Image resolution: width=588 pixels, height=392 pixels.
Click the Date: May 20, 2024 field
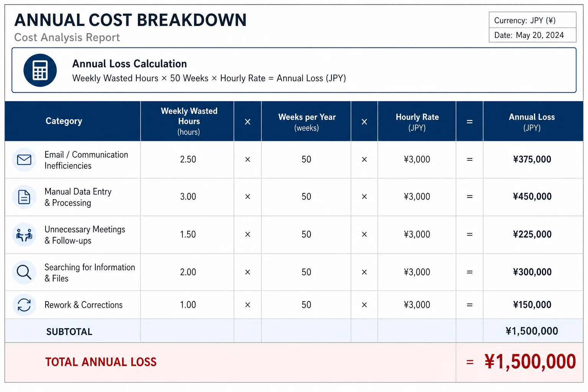point(532,35)
